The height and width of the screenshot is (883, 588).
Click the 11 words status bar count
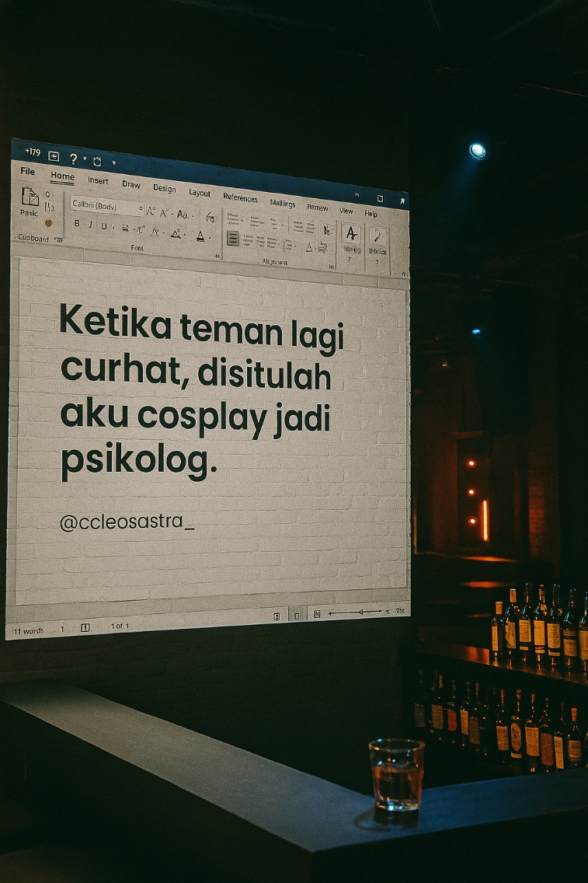click(x=28, y=631)
